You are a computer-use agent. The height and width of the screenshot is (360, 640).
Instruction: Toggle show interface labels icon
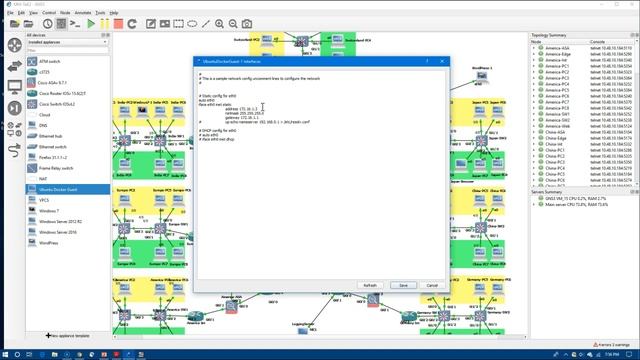click(61, 24)
